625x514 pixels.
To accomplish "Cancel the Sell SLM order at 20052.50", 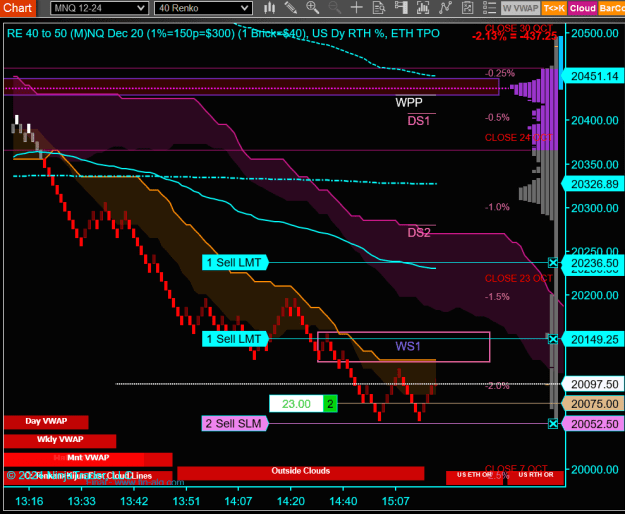I will 552,424.
